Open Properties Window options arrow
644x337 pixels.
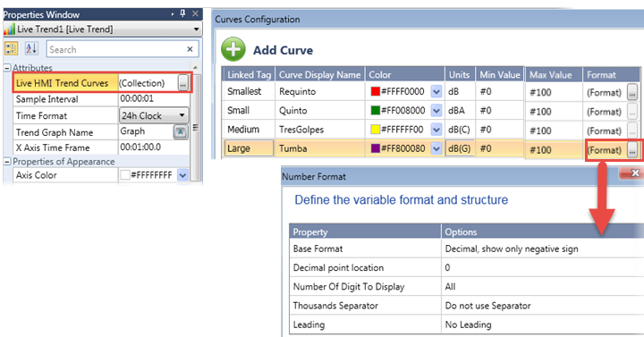173,14
